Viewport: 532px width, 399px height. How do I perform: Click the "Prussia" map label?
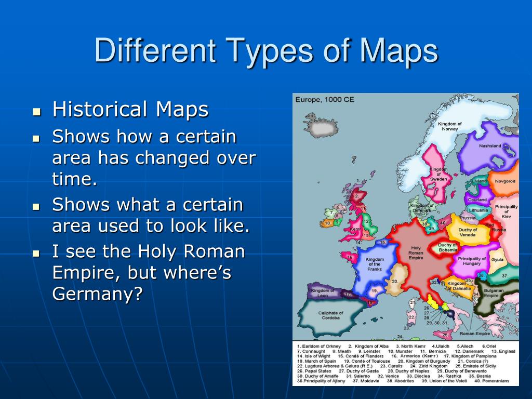click(x=468, y=218)
